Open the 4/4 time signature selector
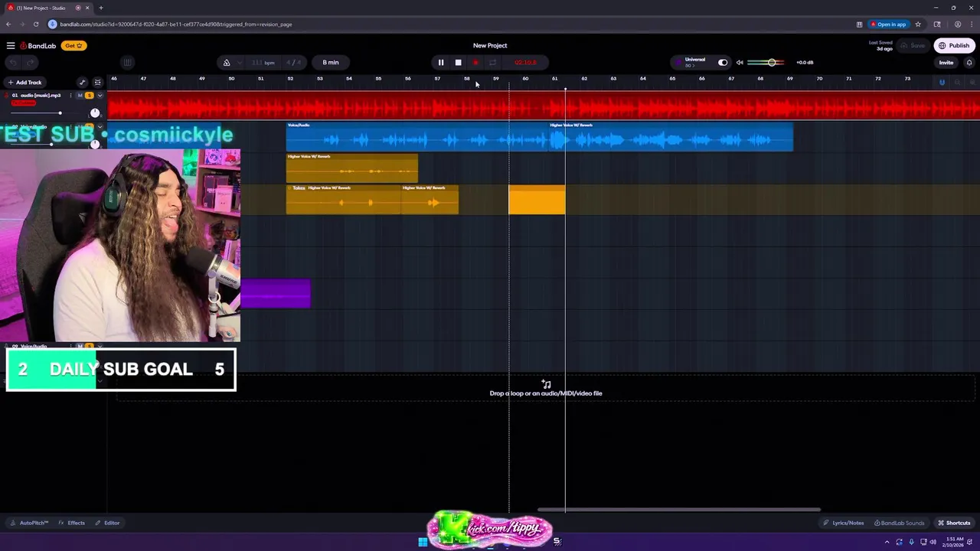This screenshot has height=551, width=980. (x=294, y=63)
